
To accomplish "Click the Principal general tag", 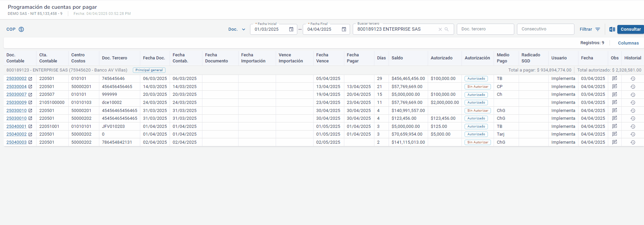I will pyautogui.click(x=149, y=70).
